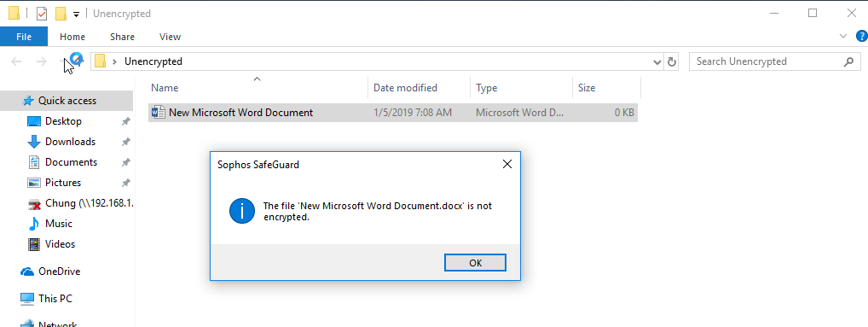Open Documents in the navigation pane

click(x=71, y=162)
